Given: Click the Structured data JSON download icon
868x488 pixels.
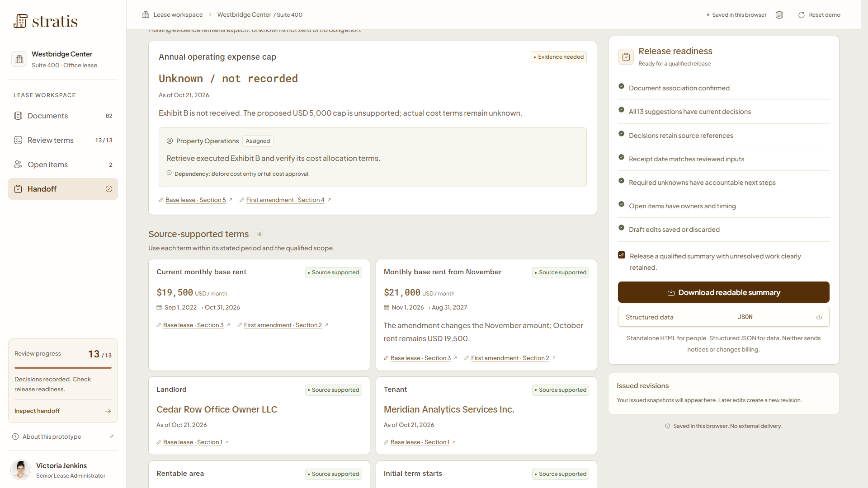Looking at the screenshot, I should point(819,317).
